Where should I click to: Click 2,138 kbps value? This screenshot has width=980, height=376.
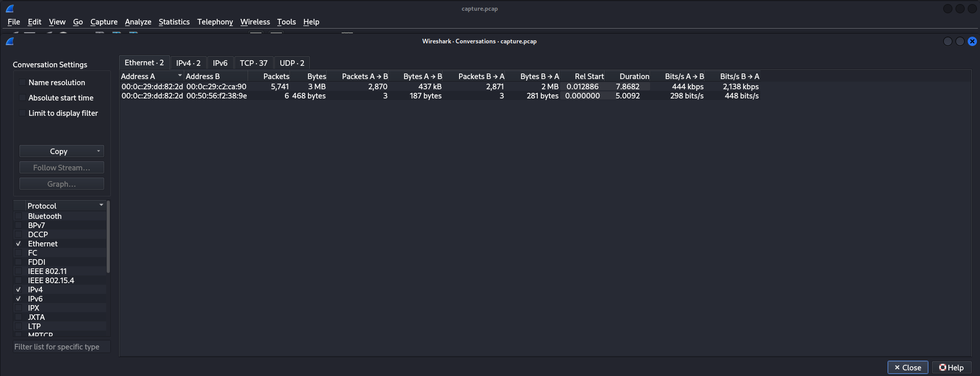[740, 87]
